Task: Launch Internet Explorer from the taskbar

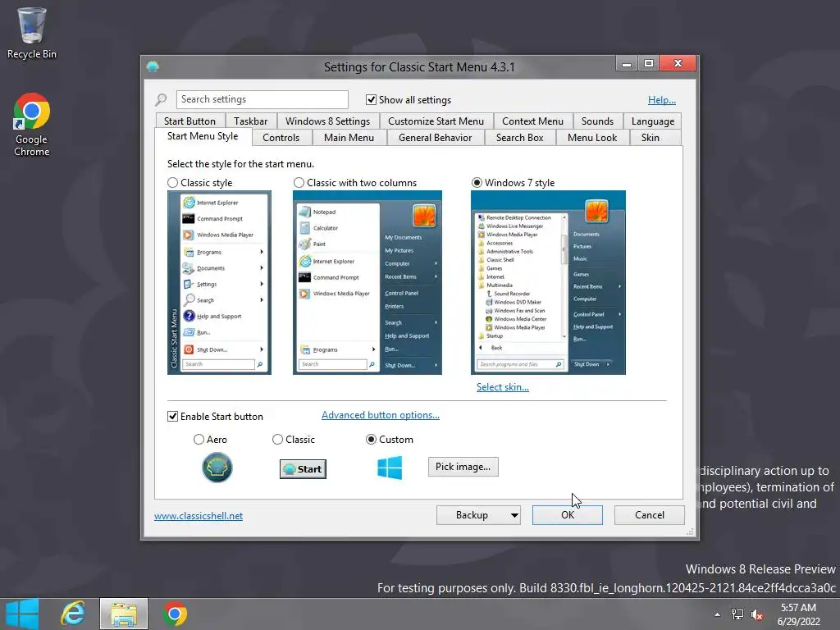Action: [x=73, y=614]
